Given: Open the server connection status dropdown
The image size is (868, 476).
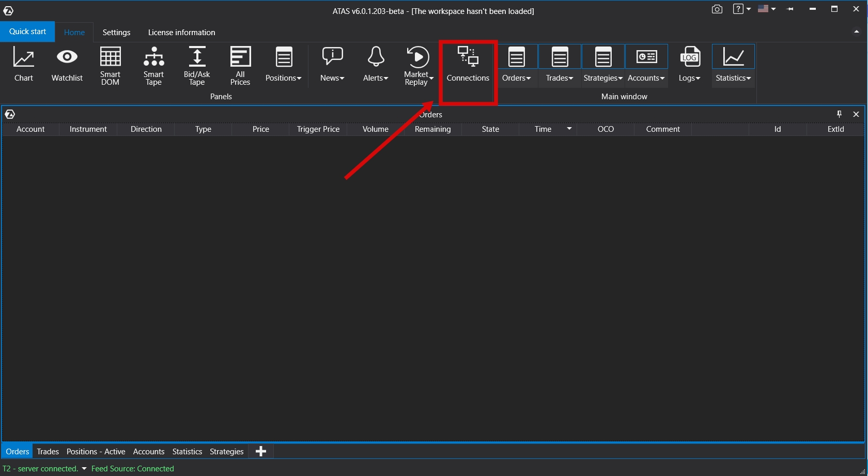Looking at the screenshot, I should pyautogui.click(x=84, y=469).
